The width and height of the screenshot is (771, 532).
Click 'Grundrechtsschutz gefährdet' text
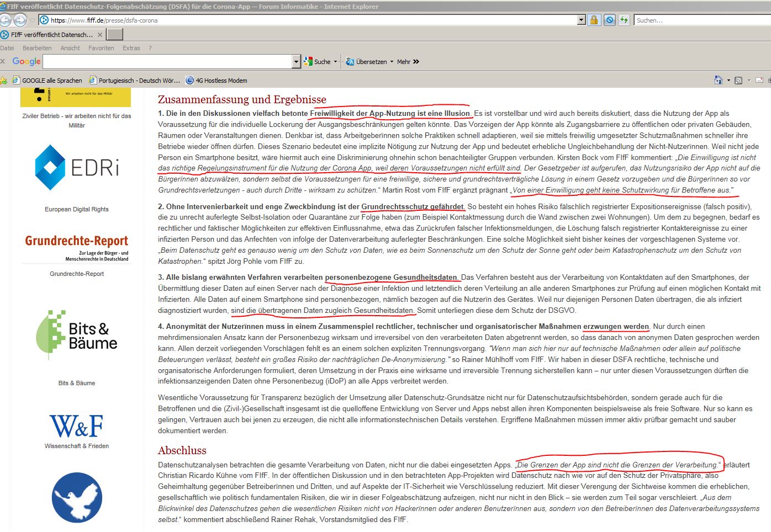(413, 206)
